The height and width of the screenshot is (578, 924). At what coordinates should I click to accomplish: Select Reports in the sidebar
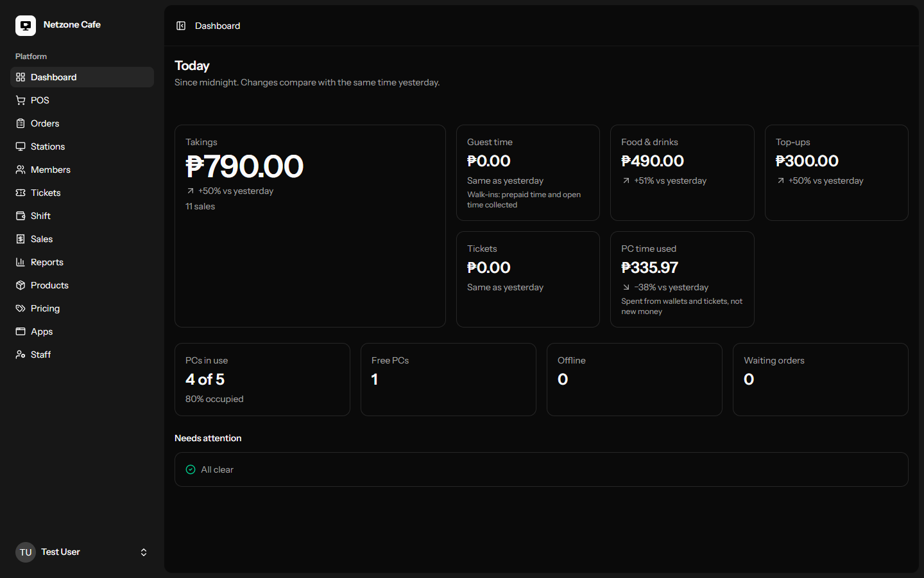82,262
